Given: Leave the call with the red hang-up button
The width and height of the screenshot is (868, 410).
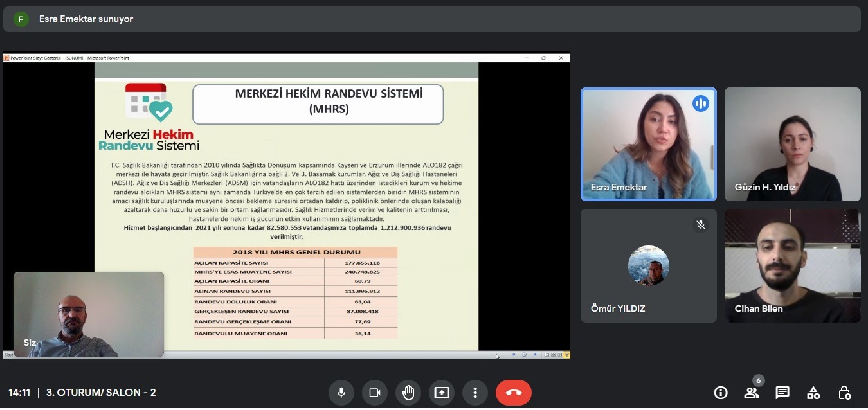Looking at the screenshot, I should click(x=514, y=393).
